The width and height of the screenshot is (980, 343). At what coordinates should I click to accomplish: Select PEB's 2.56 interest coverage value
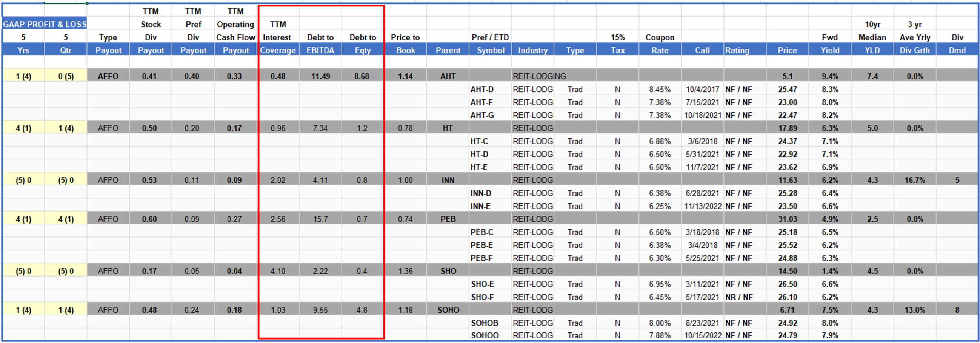278,219
